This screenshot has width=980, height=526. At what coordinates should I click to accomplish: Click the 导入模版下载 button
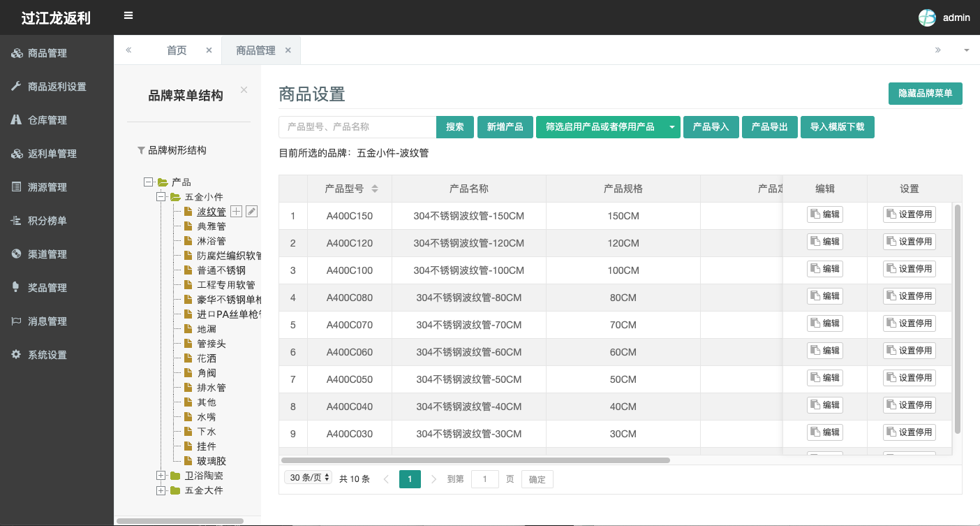(838, 127)
